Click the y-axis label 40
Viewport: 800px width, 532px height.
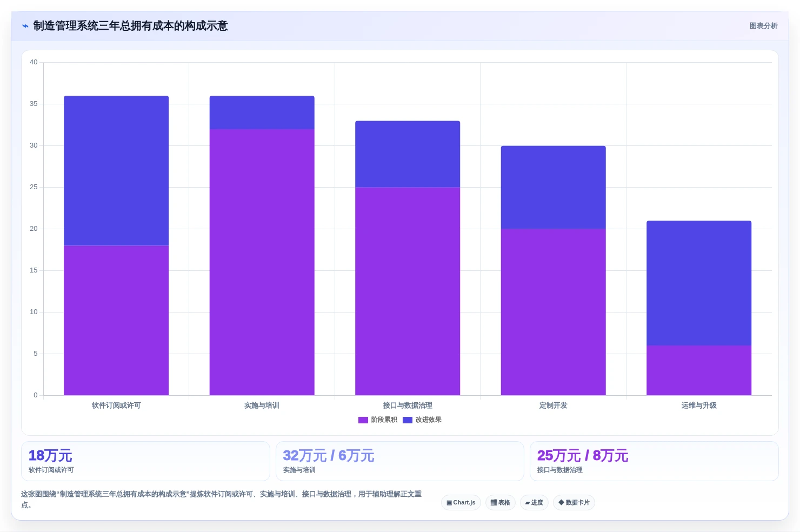click(34, 62)
